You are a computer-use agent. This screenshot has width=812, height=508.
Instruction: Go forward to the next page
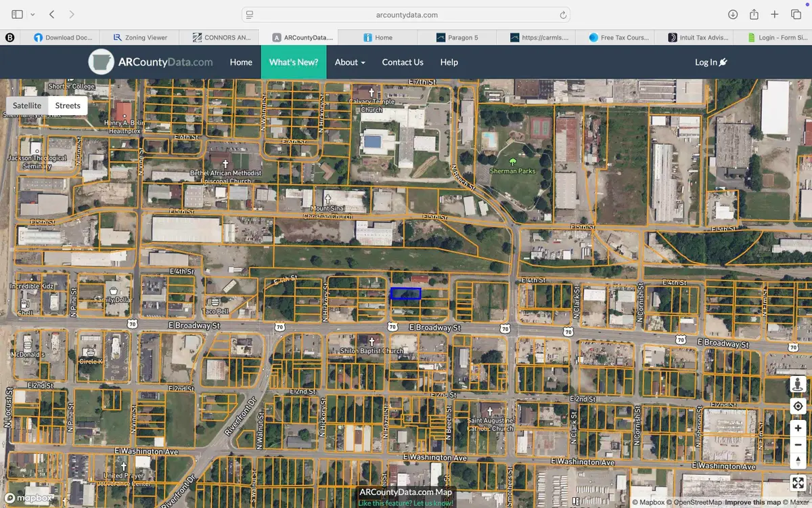pyautogui.click(x=72, y=14)
